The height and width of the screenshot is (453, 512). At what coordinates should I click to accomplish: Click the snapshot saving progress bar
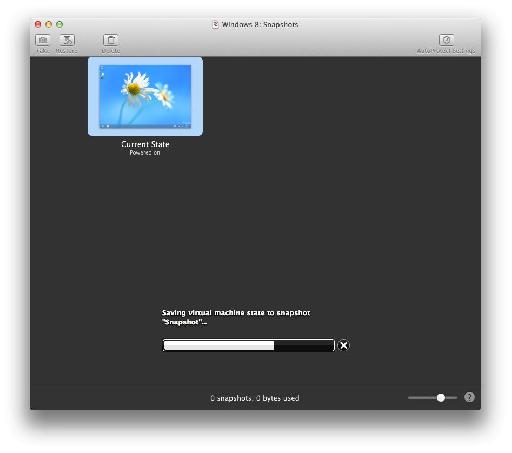(x=248, y=345)
